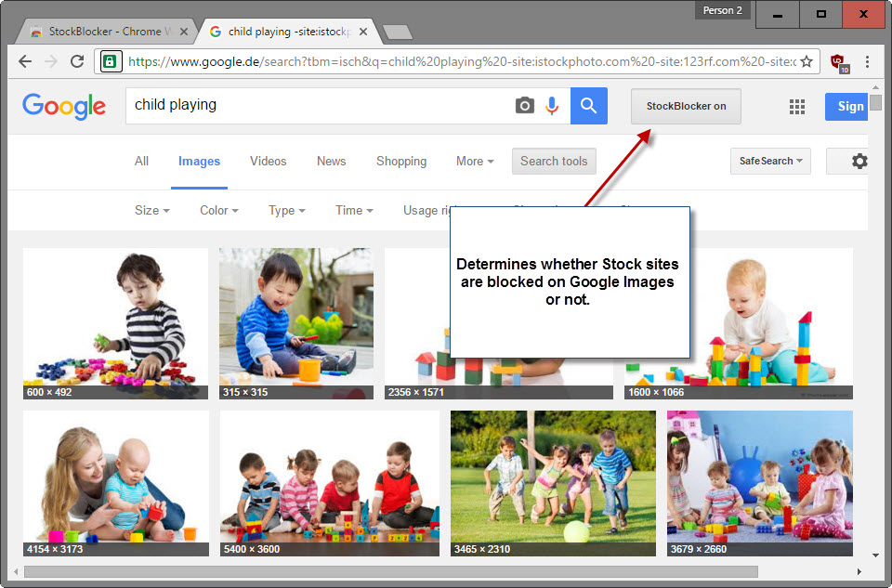Image resolution: width=892 pixels, height=588 pixels.
Task: Click the Sign in button
Action: pos(846,106)
